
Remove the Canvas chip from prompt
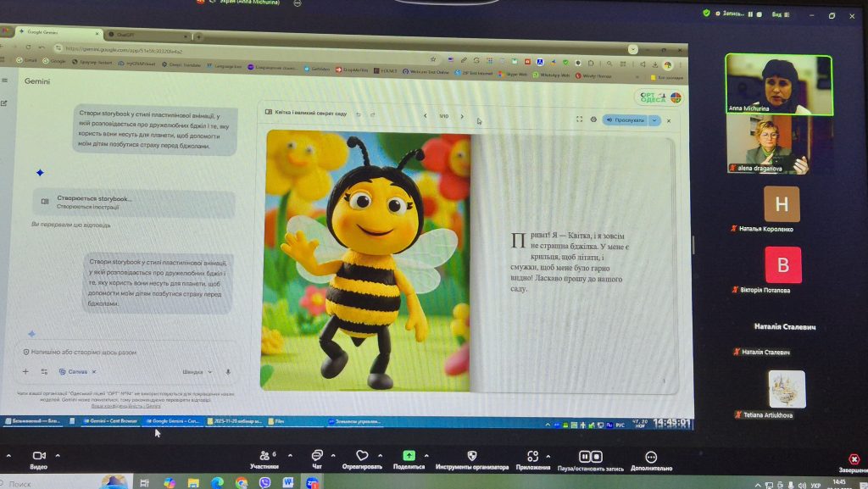coord(94,372)
